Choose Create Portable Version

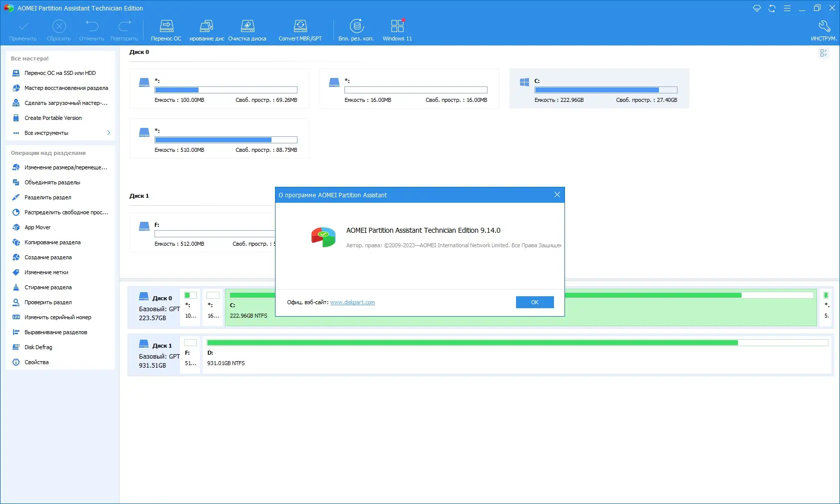53,118
